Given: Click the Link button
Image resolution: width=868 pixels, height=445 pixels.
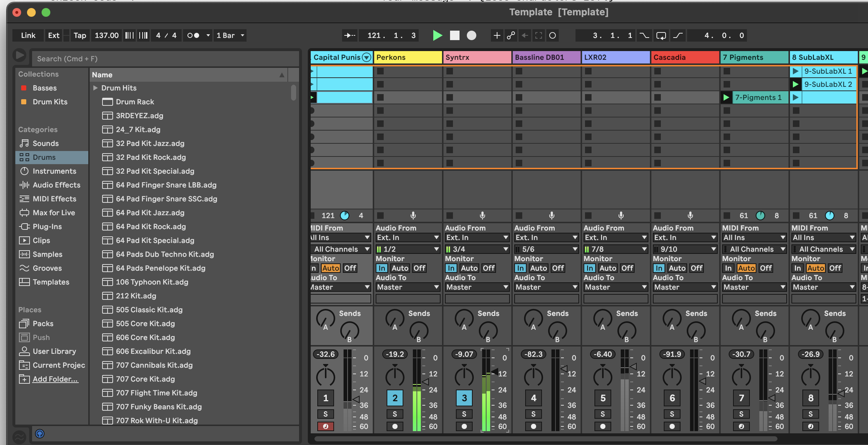Looking at the screenshot, I should (x=28, y=35).
